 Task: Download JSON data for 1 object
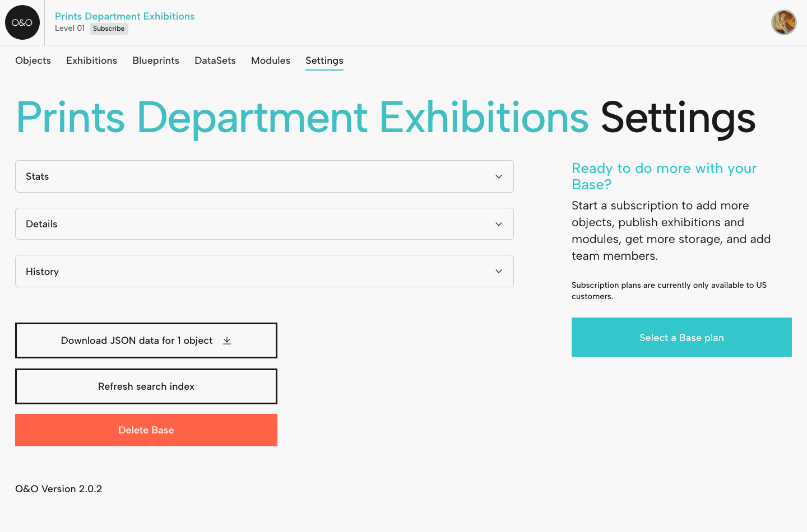point(146,340)
